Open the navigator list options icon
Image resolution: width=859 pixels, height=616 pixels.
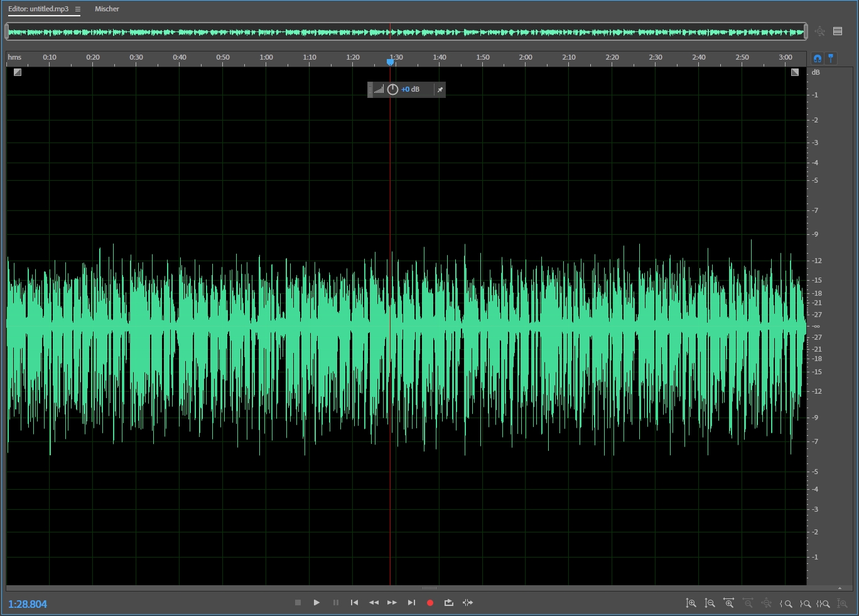pyautogui.click(x=838, y=31)
